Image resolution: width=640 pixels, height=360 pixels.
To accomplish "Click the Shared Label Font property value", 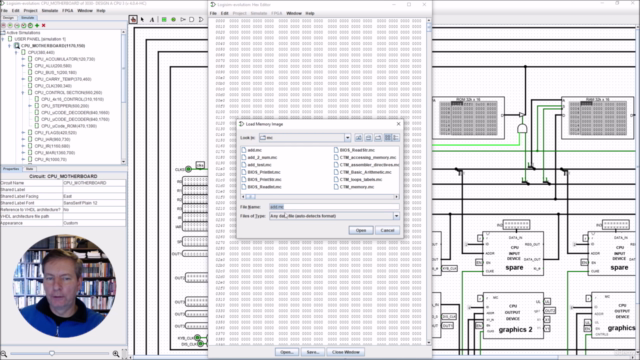I will pyautogui.click(x=94, y=203).
